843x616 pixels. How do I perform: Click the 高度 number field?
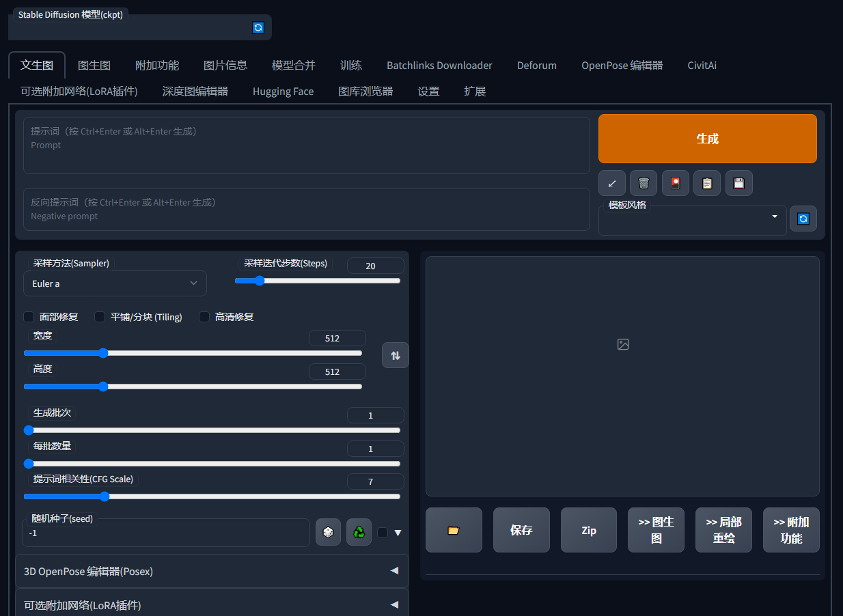337,372
